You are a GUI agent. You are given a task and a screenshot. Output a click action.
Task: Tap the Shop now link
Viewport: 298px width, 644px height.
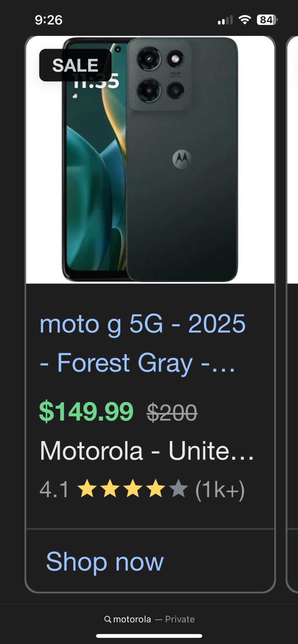[x=104, y=561]
